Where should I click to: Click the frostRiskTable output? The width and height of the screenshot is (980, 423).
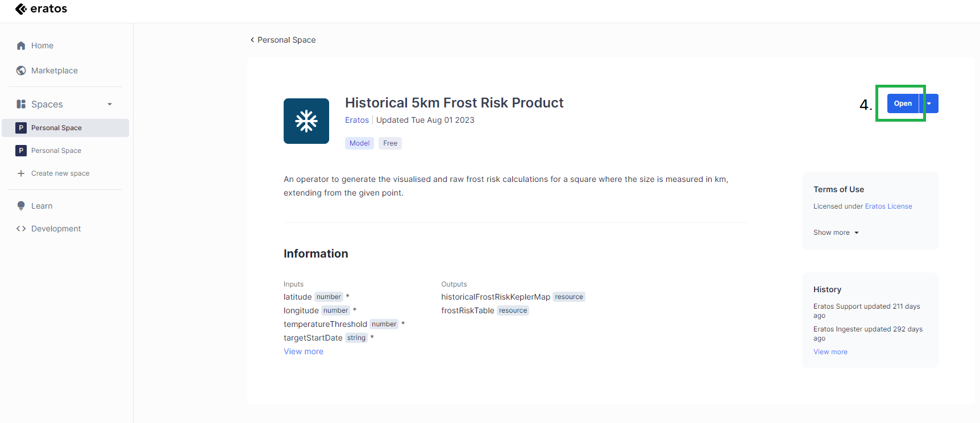pyautogui.click(x=468, y=310)
